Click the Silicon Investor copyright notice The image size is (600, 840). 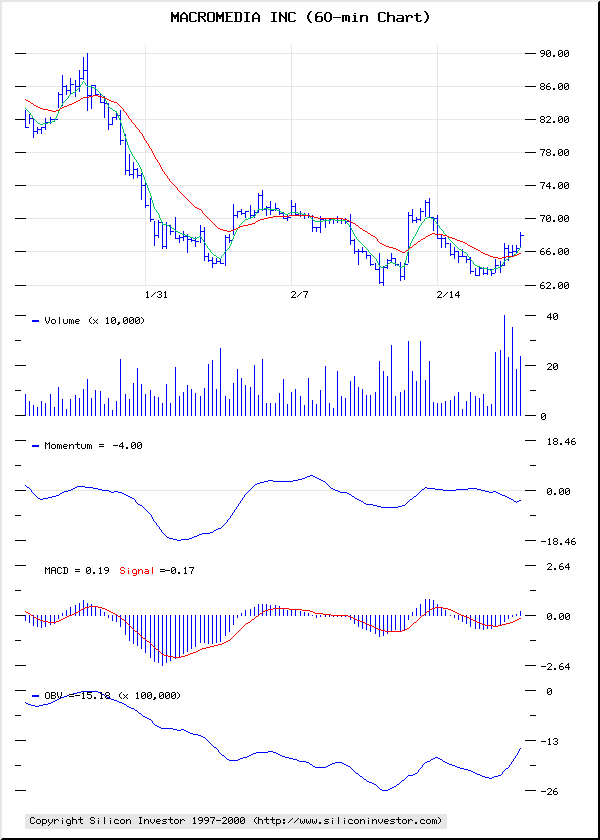coord(236,821)
